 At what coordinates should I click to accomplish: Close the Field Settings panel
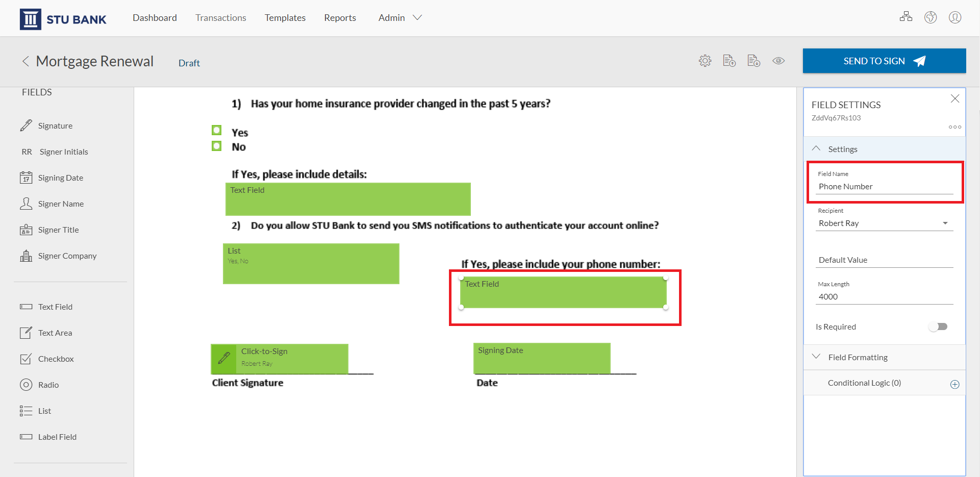click(x=955, y=98)
